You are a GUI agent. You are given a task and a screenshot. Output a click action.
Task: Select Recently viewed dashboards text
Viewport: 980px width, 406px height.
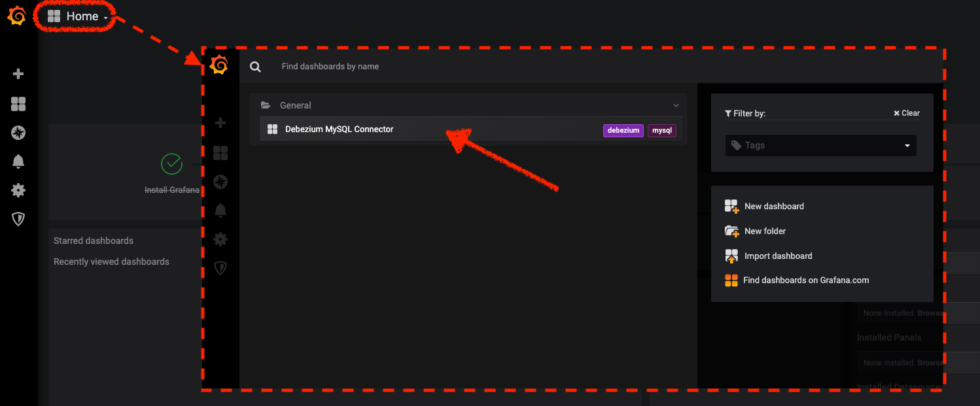pos(111,262)
